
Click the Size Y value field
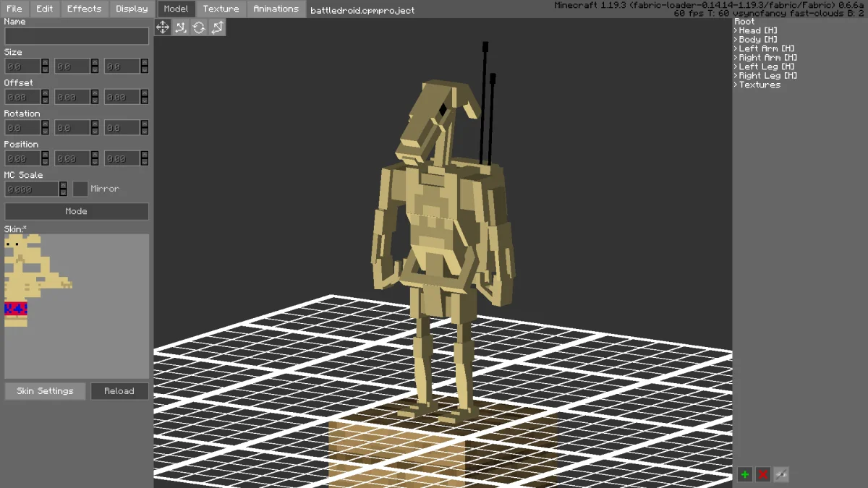(72, 67)
